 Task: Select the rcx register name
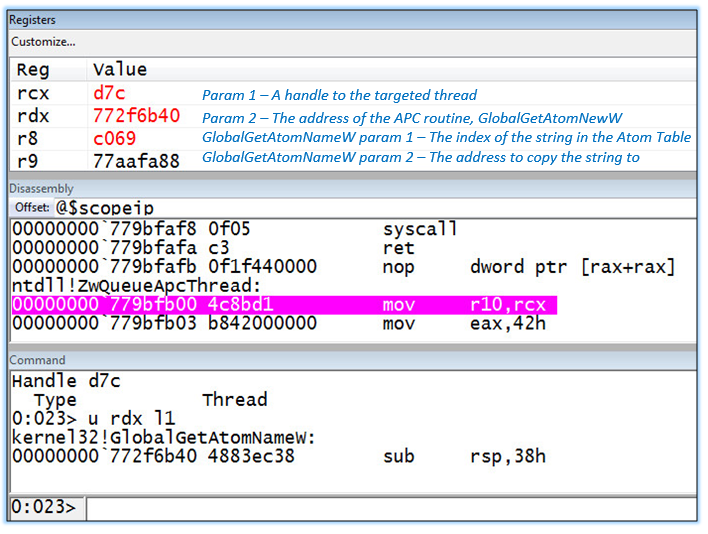pos(32,95)
